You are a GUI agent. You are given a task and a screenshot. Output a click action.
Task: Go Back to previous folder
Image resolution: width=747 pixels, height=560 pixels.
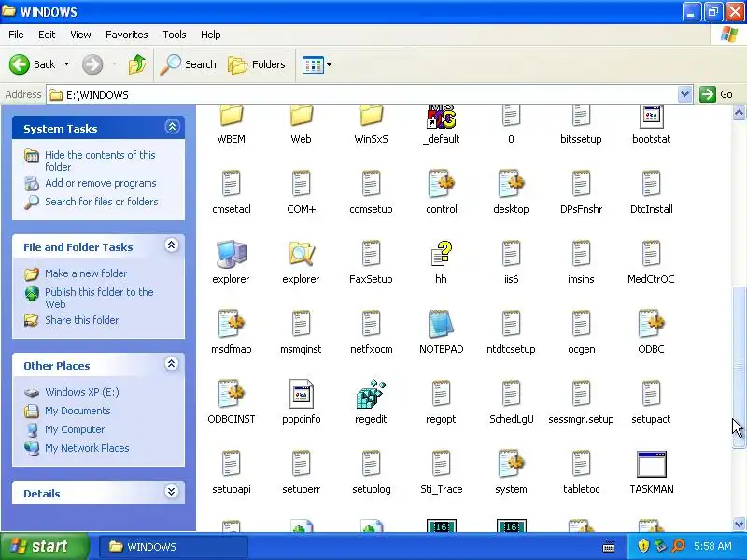point(32,64)
